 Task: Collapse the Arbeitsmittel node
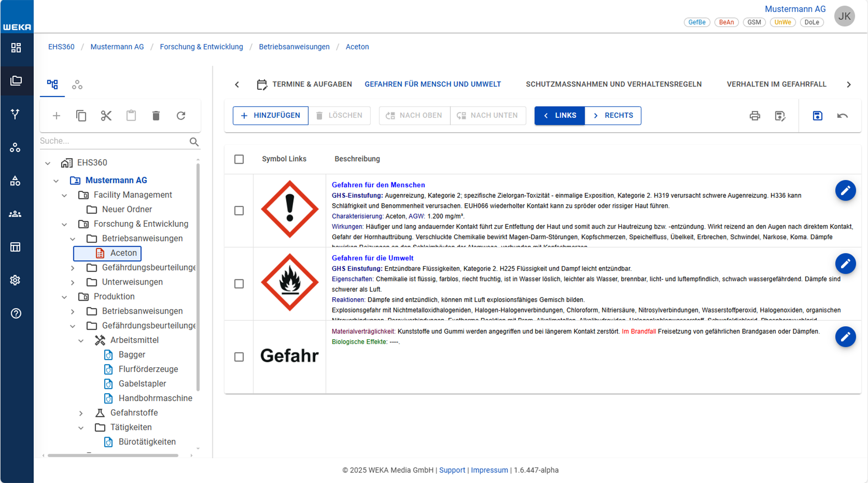(81, 341)
